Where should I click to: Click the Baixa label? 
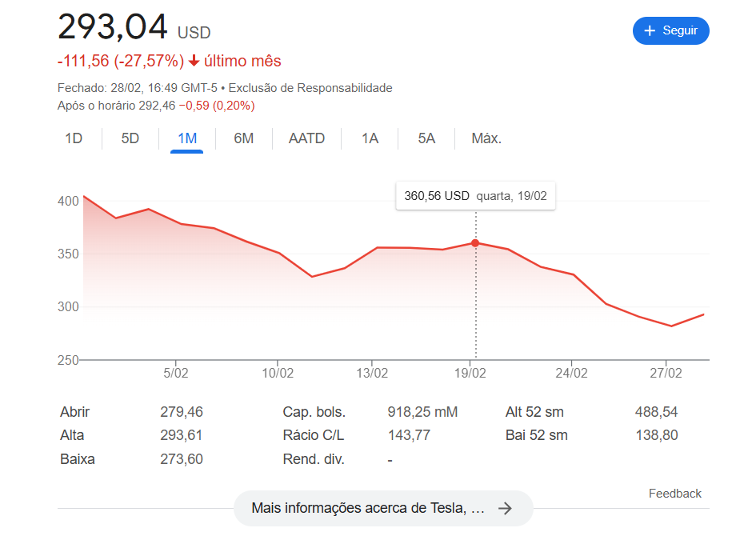[x=77, y=459]
